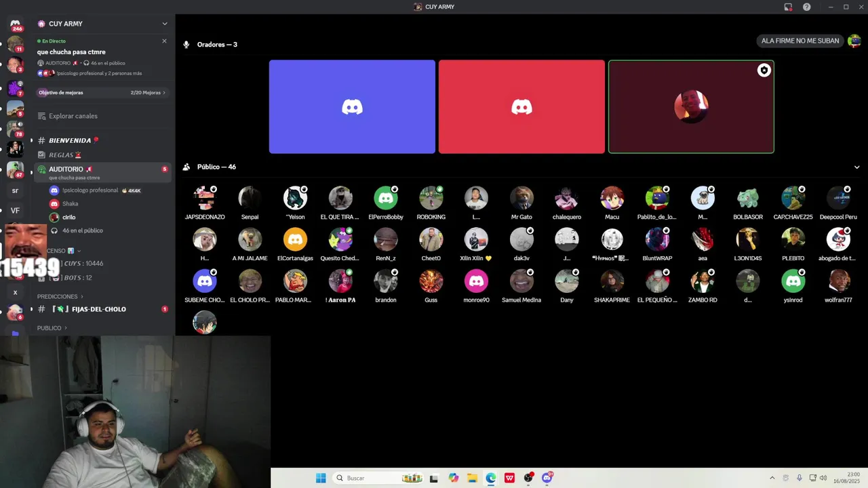Select speaker !psicologo profesional in channel list
Image resolution: width=868 pixels, height=488 pixels.
95,190
